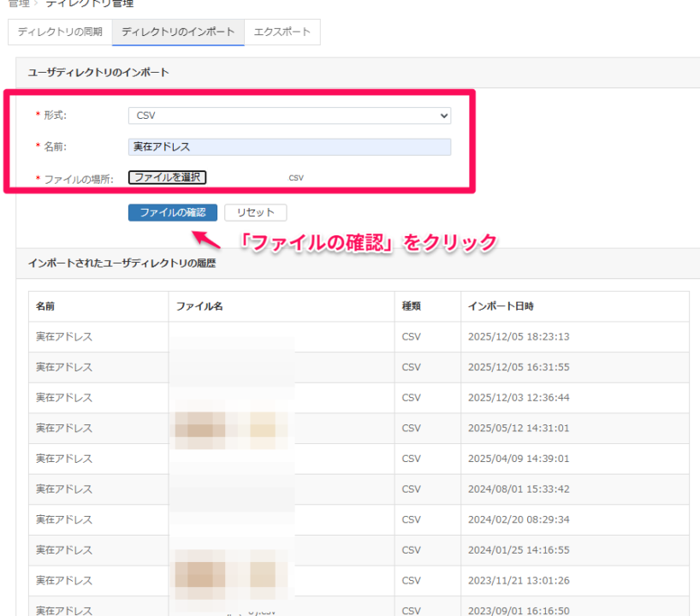
Task: Click the import entry from 2024/08/01 15:33:42
Action: click(x=518, y=489)
